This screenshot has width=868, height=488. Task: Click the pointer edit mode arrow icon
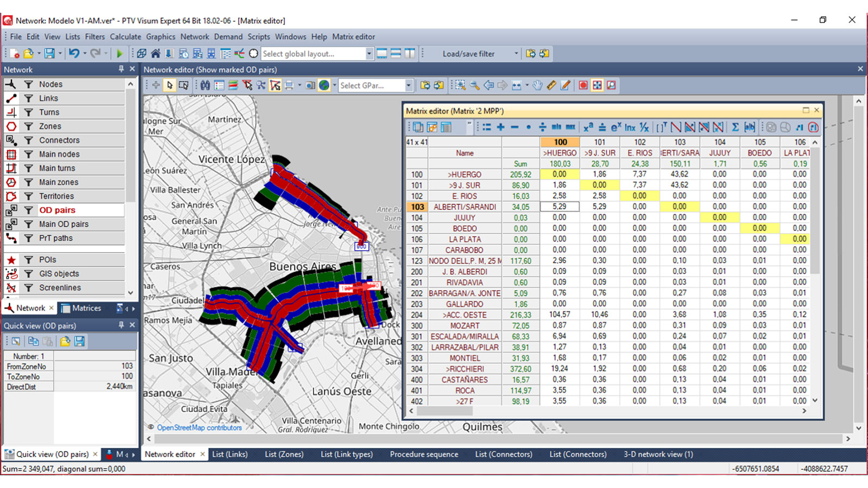170,85
